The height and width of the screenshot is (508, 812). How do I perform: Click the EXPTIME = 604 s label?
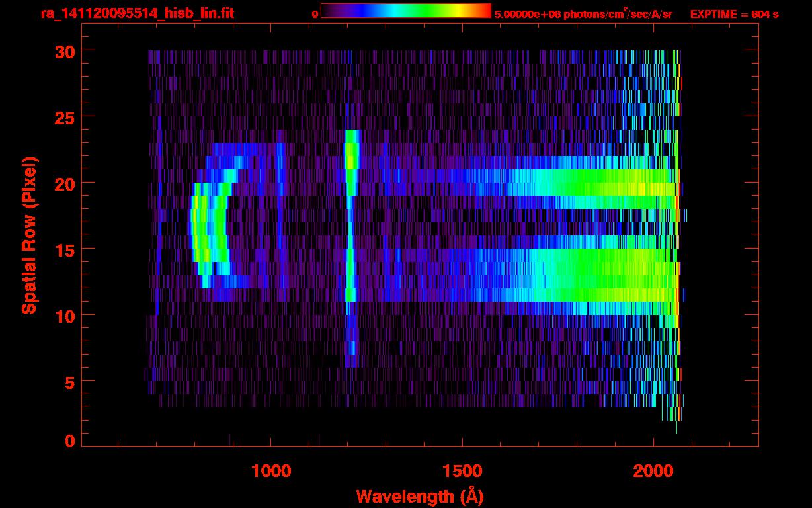click(x=734, y=14)
